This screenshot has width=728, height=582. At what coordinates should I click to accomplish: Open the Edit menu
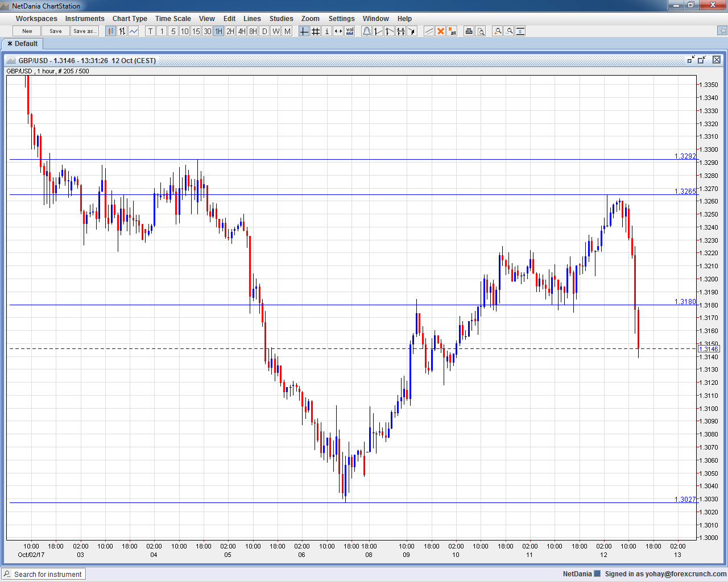tap(229, 19)
